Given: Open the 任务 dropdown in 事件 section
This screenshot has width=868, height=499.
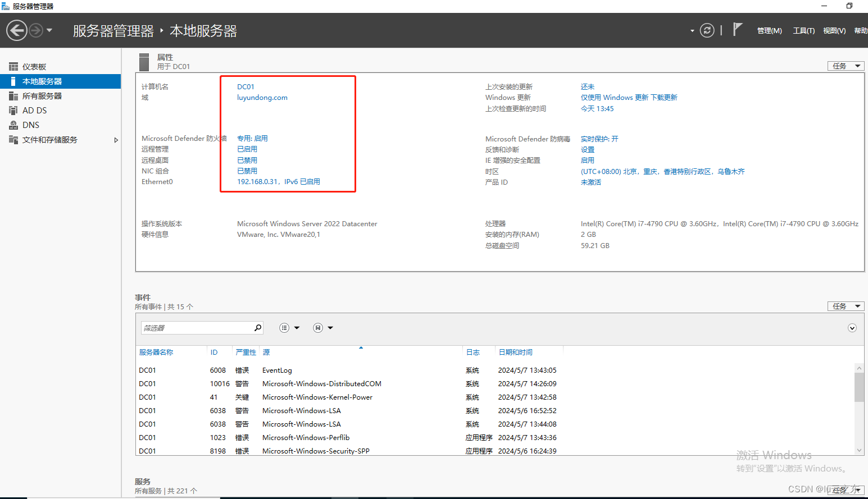Looking at the screenshot, I should [x=846, y=306].
